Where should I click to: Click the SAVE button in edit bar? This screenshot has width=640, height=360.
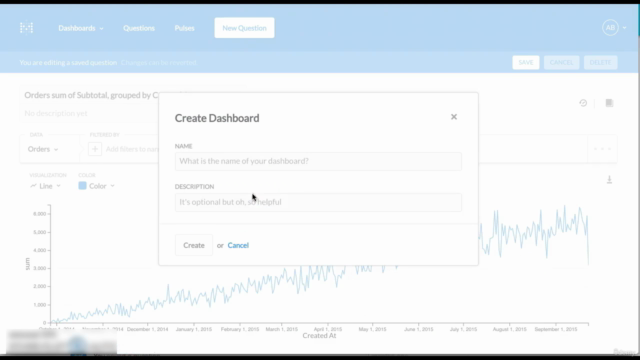pos(526,62)
